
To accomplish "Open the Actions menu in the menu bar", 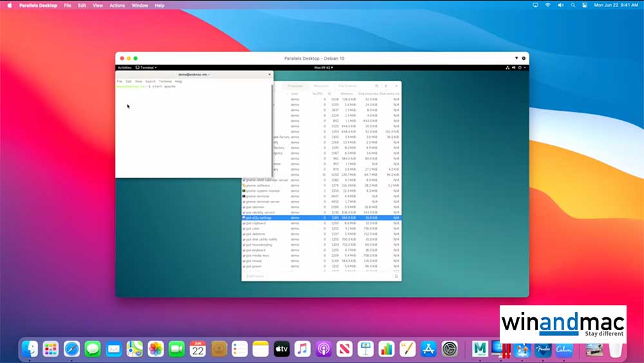I will pyautogui.click(x=117, y=5).
